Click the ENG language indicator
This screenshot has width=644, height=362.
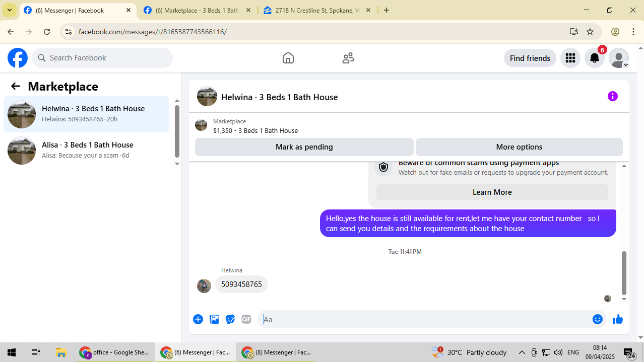pyautogui.click(x=573, y=352)
